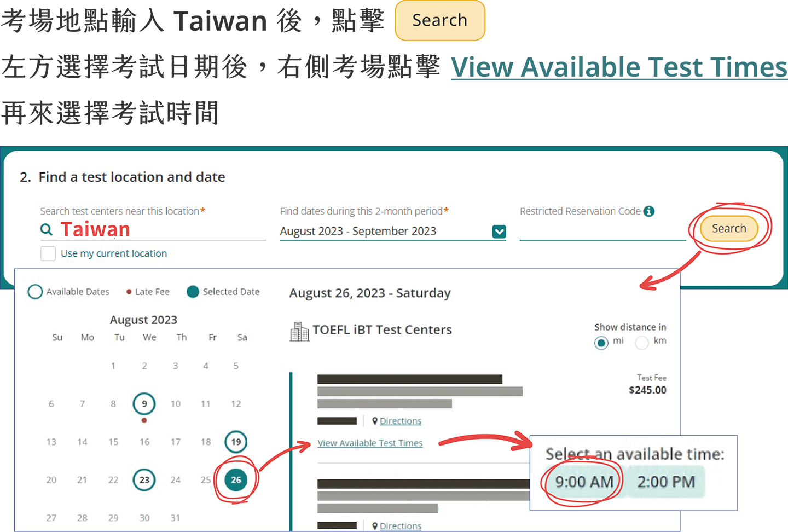Click the second Directions map pin icon
The height and width of the screenshot is (532, 788).
(x=375, y=526)
